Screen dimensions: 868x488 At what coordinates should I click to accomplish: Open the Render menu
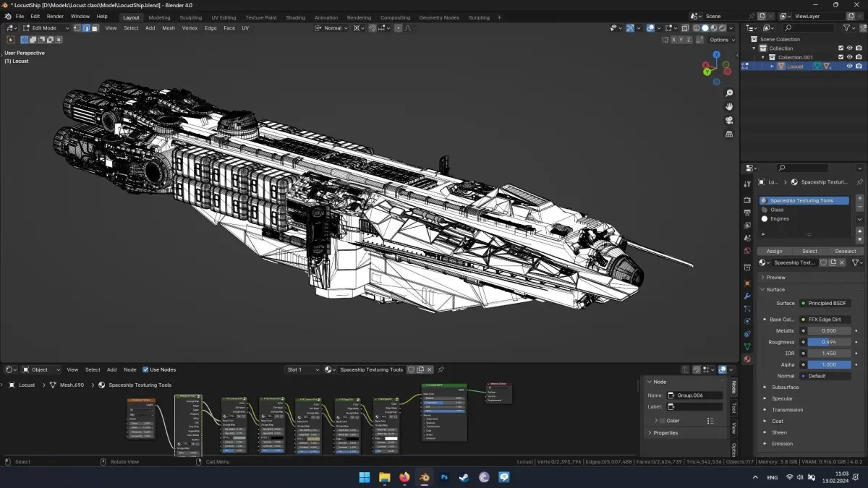tap(55, 17)
